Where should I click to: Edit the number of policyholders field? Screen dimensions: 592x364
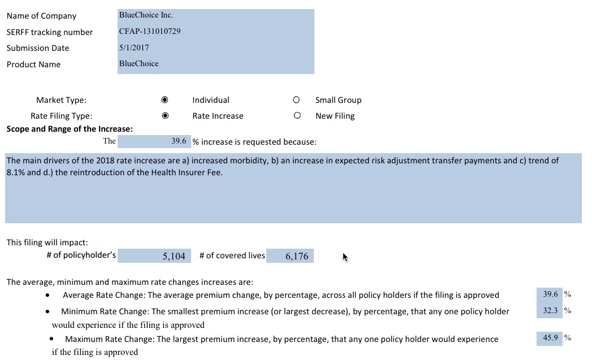(x=154, y=256)
